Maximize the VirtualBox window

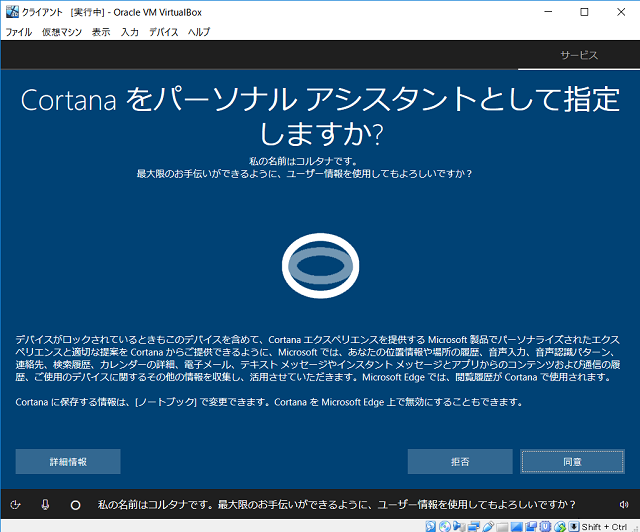tap(584, 12)
